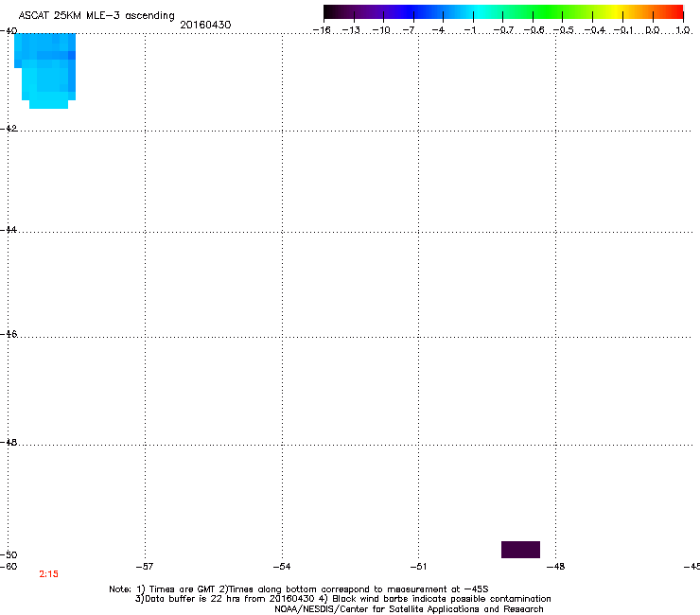Click the latitude label -48 on the left axis
The width and height of the screenshot is (700, 615).
(x=9, y=442)
